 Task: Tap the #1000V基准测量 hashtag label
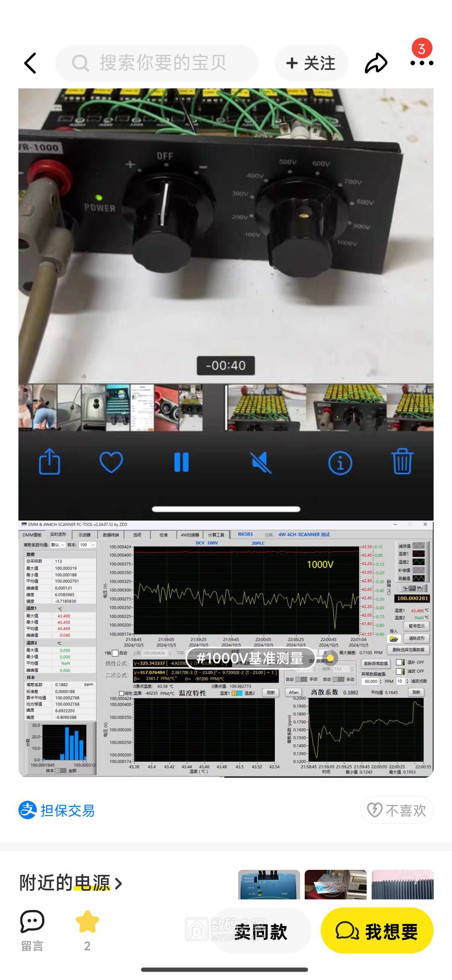pos(250,658)
